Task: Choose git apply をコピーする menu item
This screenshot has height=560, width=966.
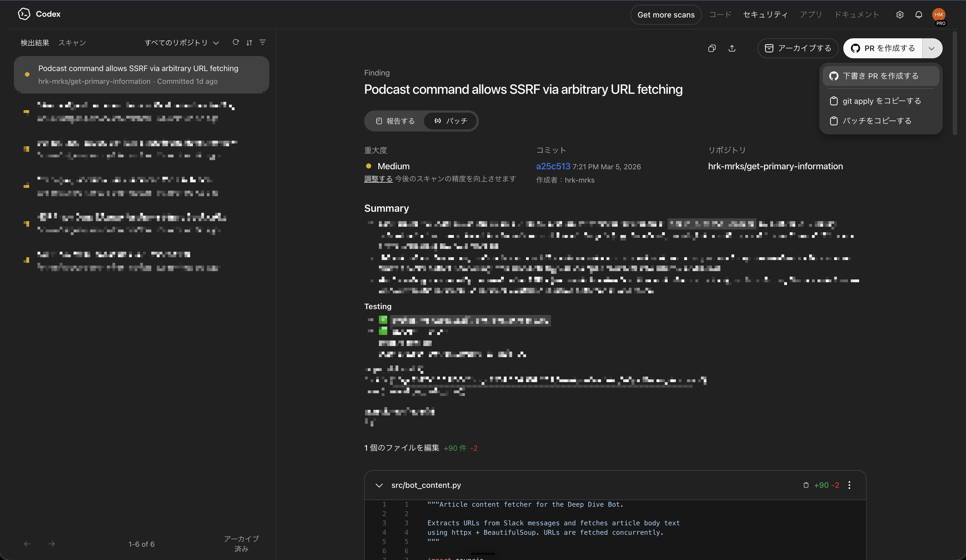Action: click(x=881, y=101)
